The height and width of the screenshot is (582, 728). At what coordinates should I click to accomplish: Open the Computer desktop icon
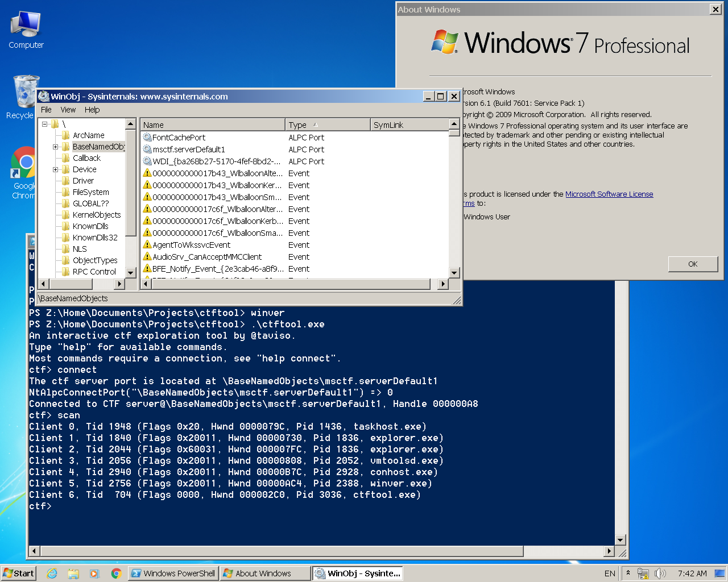26,29
